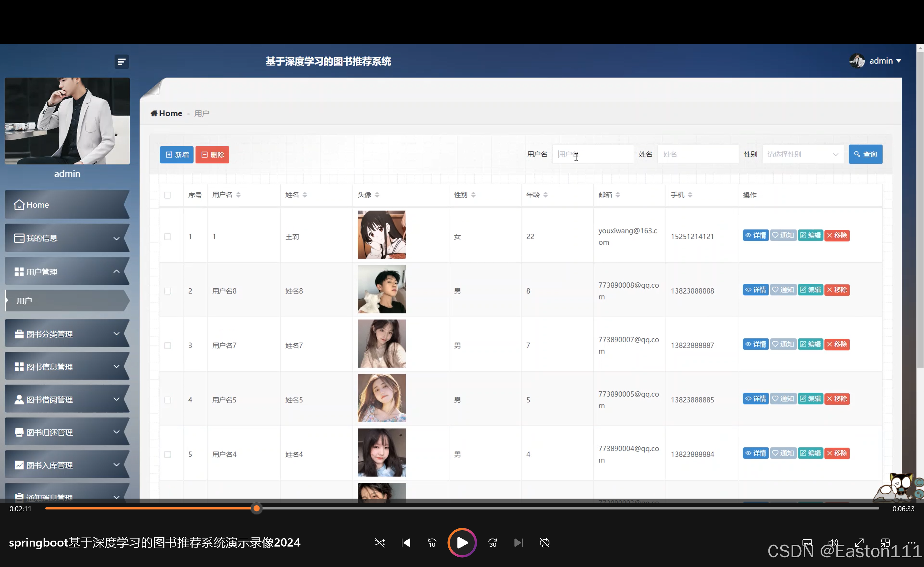The height and width of the screenshot is (567, 924).
Task: Open the 性别 gender dropdown
Action: 803,154
